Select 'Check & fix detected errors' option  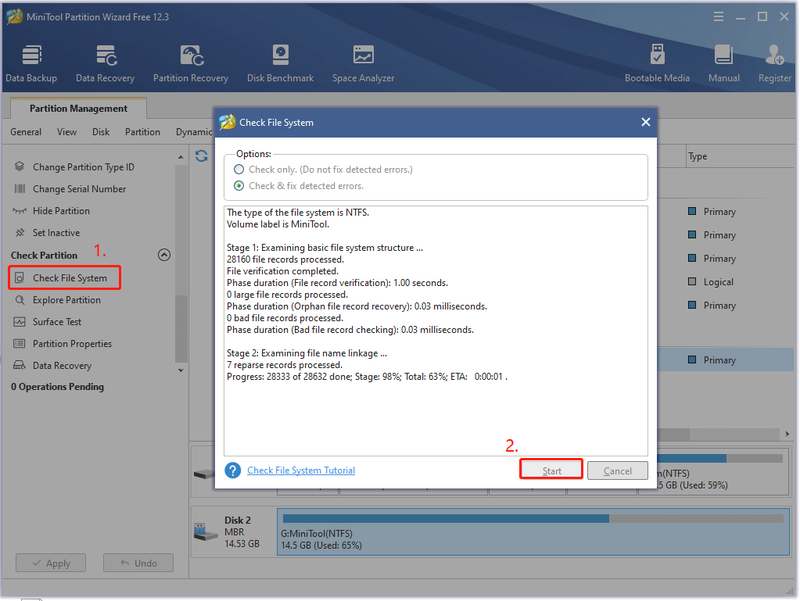pyautogui.click(x=239, y=186)
